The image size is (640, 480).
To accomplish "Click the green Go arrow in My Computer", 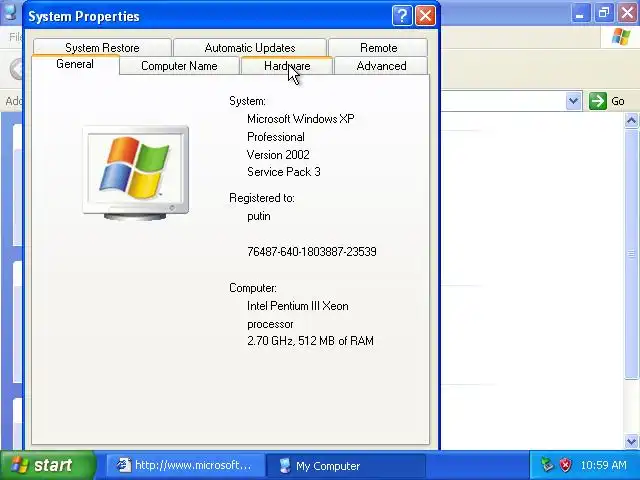I will click(x=598, y=101).
